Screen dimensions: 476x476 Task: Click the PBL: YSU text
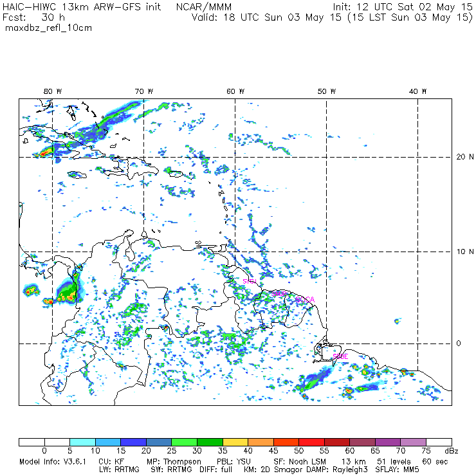click(x=233, y=462)
